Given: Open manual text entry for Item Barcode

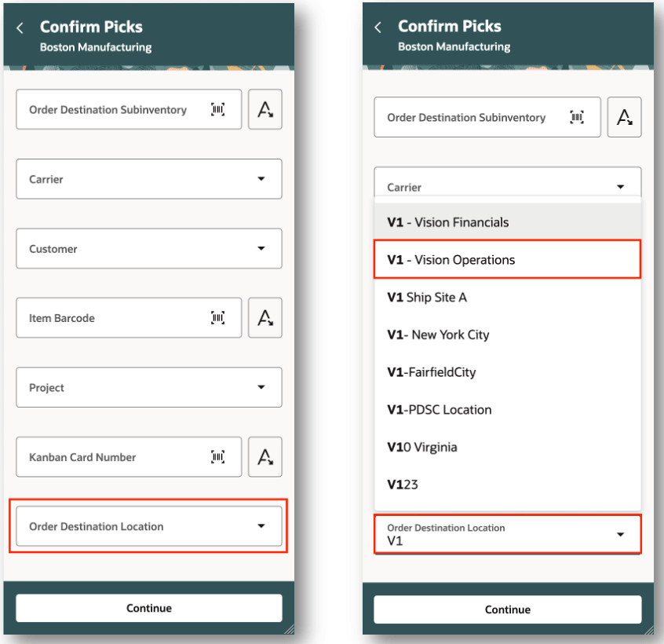Looking at the screenshot, I should [x=265, y=317].
